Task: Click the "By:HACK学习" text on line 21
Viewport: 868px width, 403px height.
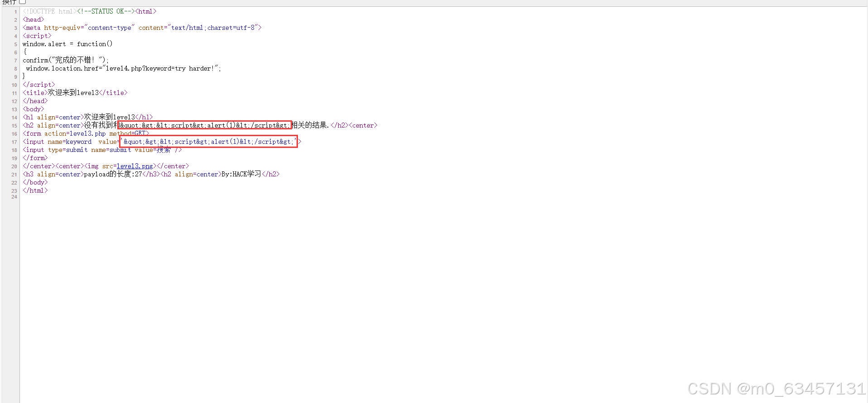Action: coord(241,174)
